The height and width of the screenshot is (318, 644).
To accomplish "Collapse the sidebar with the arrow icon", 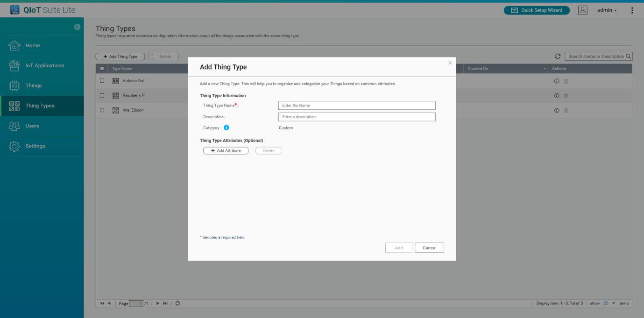I will coord(78,27).
